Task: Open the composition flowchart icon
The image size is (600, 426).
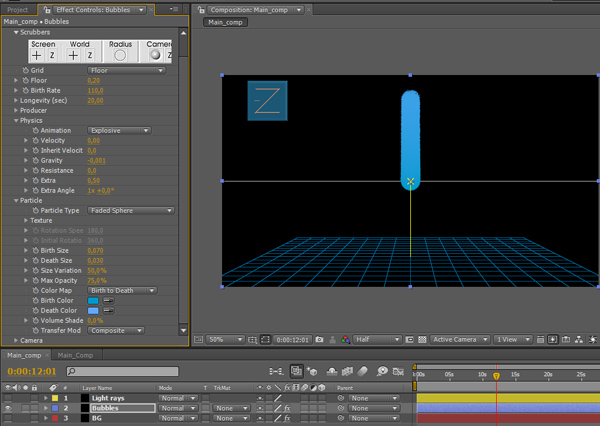Action: [x=579, y=339]
